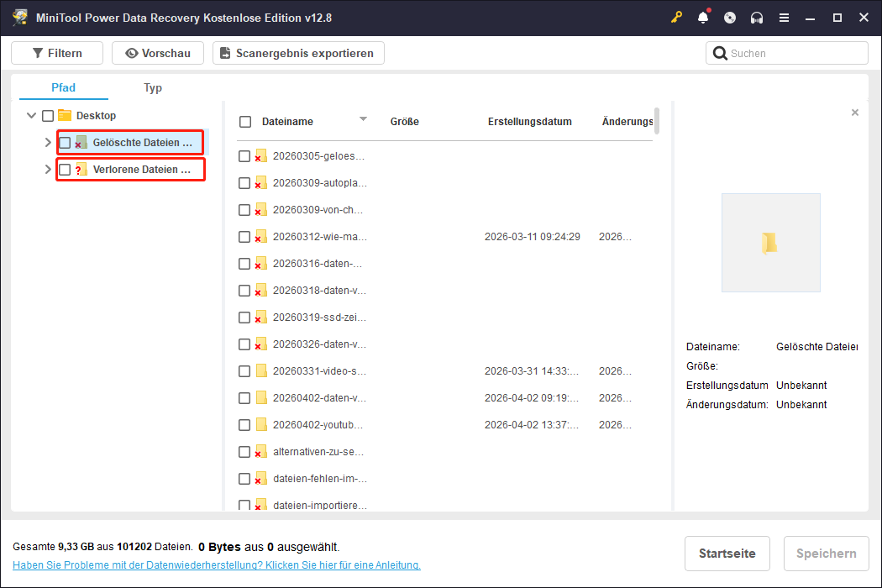This screenshot has height=588, width=882.
Task: Click folder icon of 20260305-geloes...
Action: pyautogui.click(x=260, y=156)
